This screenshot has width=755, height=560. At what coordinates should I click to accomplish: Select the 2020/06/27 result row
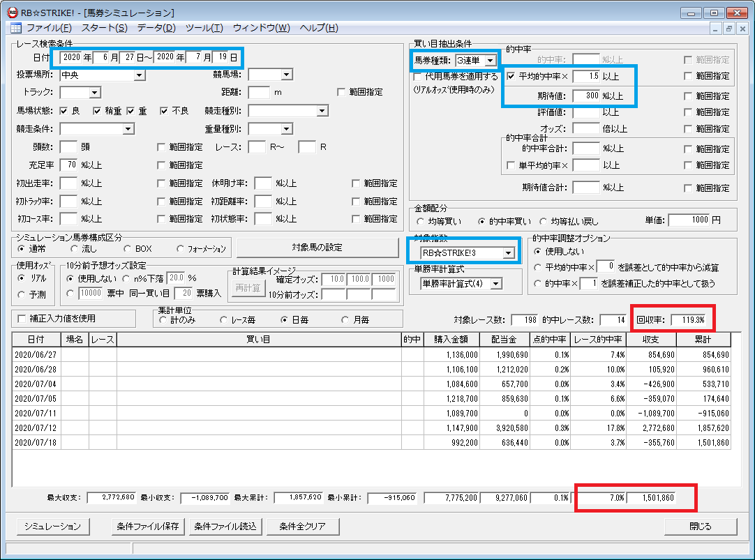[371, 354]
